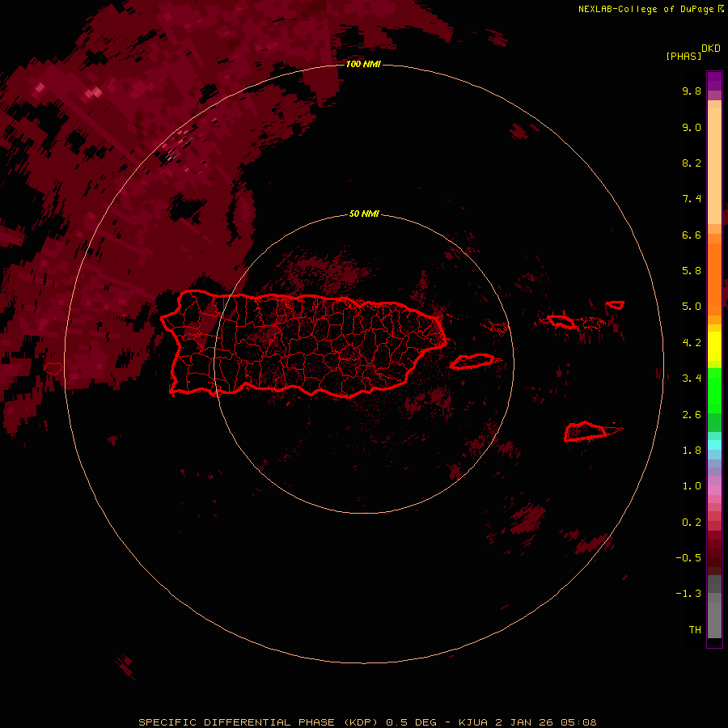Click the 3.4 color scale value
The image size is (728, 728).
692,379
